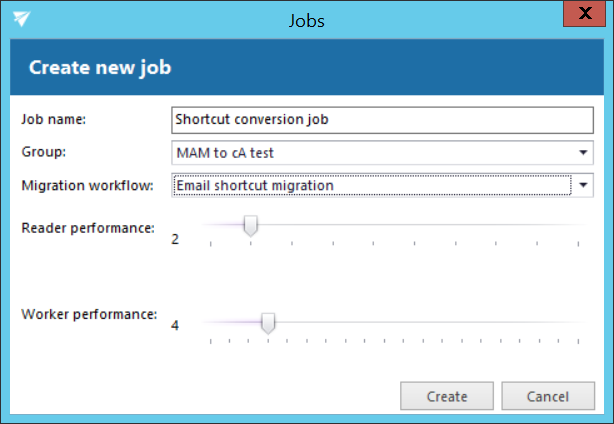Click the app logo in title bar
Screen dimensions: 614x424
pos(22,19)
